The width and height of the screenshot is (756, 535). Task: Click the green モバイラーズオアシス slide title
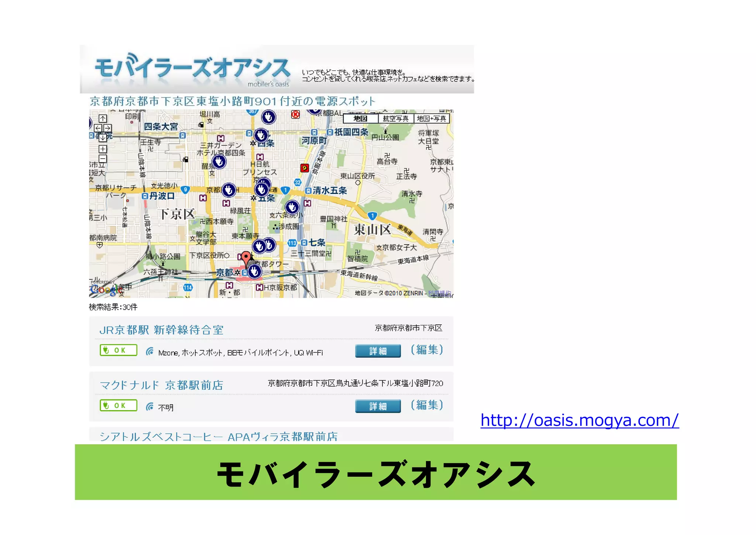coord(376,474)
